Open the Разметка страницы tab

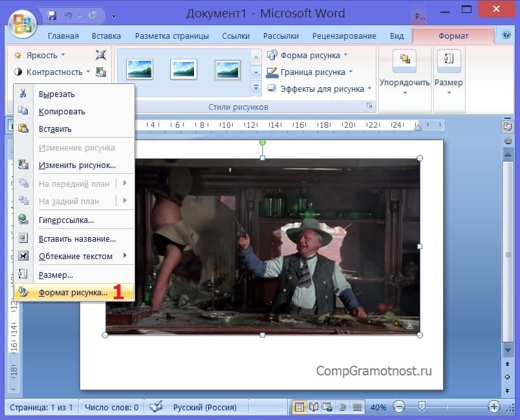[172, 36]
